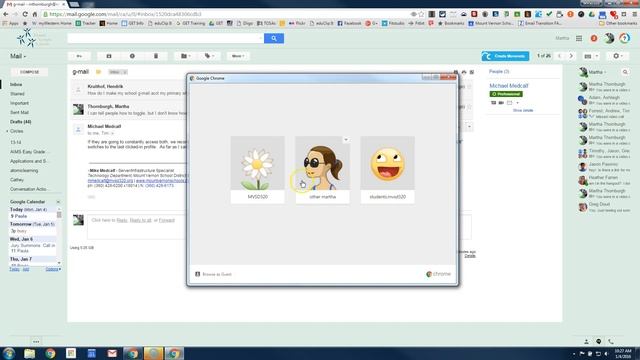Click the Today link under calendar gadget
This screenshot has height=360, width=640.
[x=14, y=269]
